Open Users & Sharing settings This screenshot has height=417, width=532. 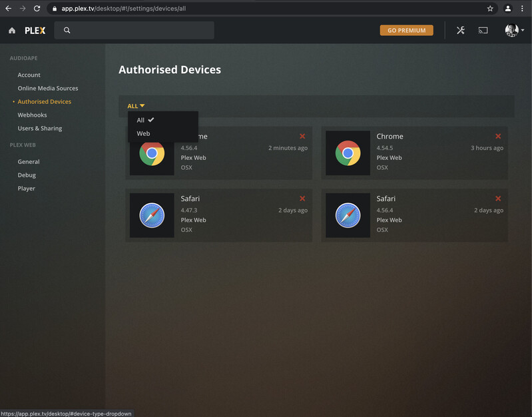coord(40,129)
